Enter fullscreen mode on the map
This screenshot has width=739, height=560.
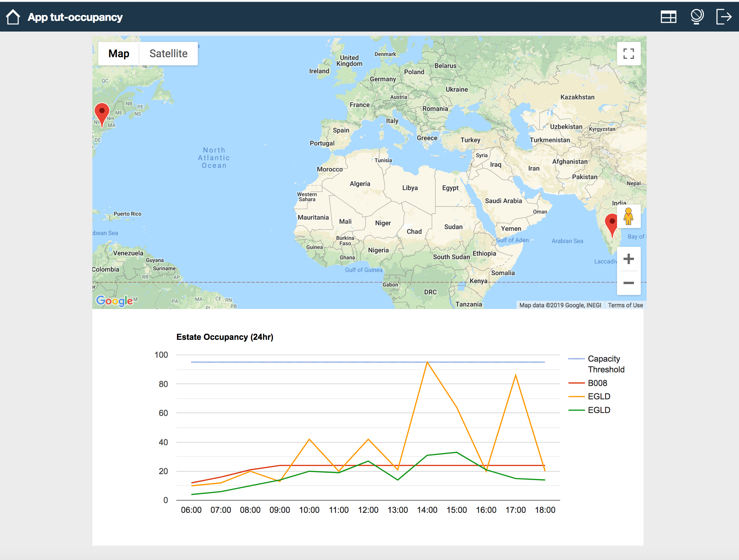(x=629, y=53)
